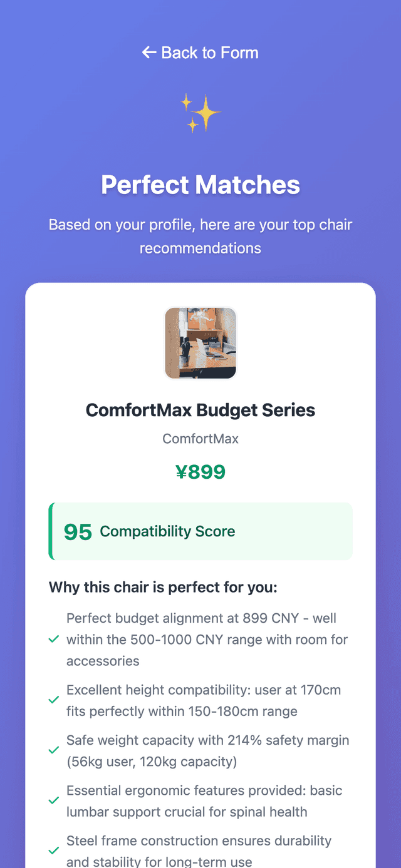Click the safe weight capacity reason text
This screenshot has width=401, height=868.
(x=207, y=750)
